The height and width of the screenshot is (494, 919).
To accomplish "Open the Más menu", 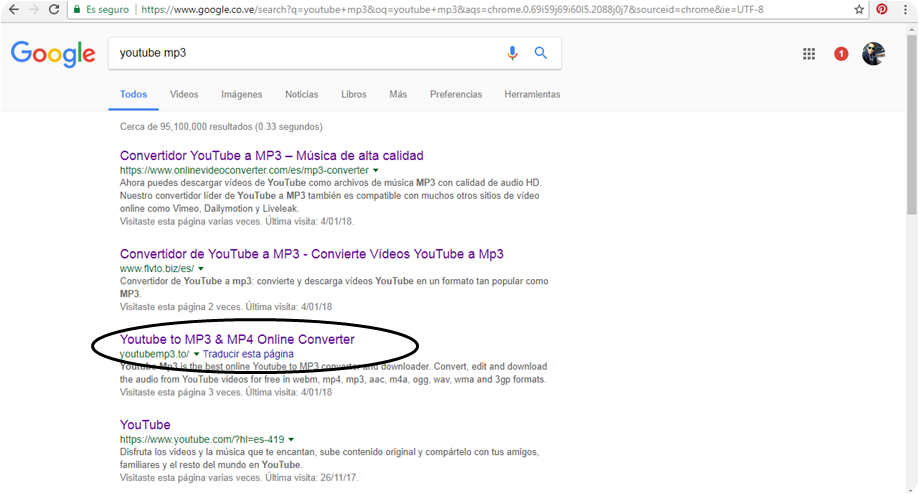I will point(398,94).
